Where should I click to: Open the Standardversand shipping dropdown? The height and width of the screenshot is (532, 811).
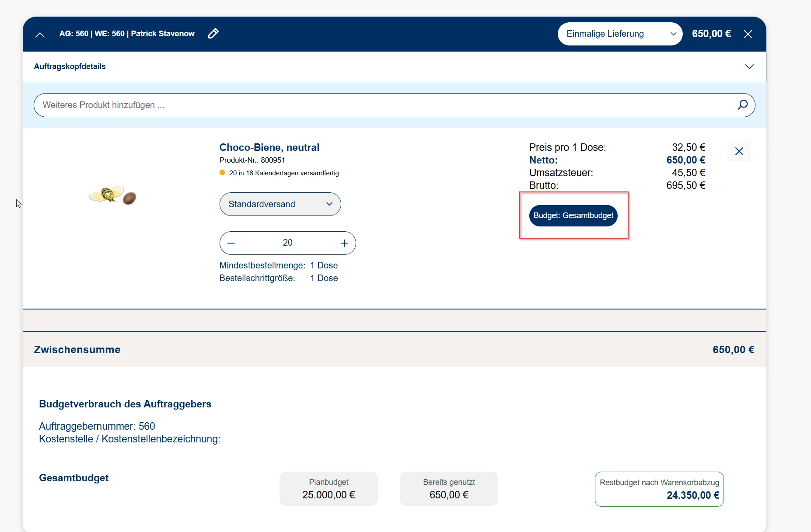coord(280,204)
